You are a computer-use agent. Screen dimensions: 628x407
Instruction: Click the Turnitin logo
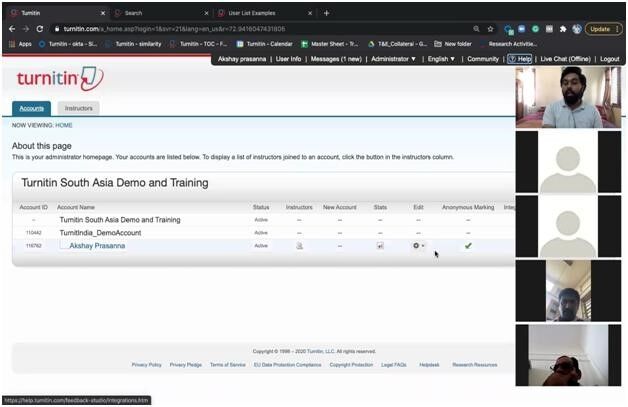click(x=60, y=79)
